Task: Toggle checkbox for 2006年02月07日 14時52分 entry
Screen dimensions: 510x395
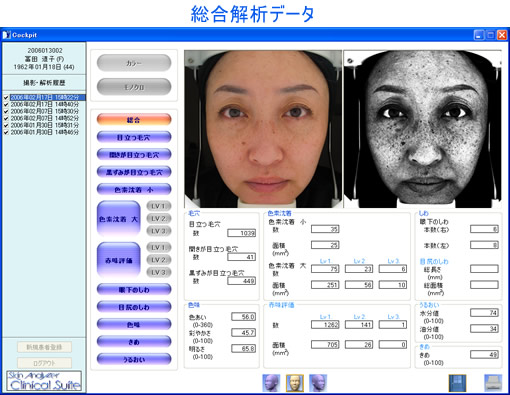Action: (6, 118)
